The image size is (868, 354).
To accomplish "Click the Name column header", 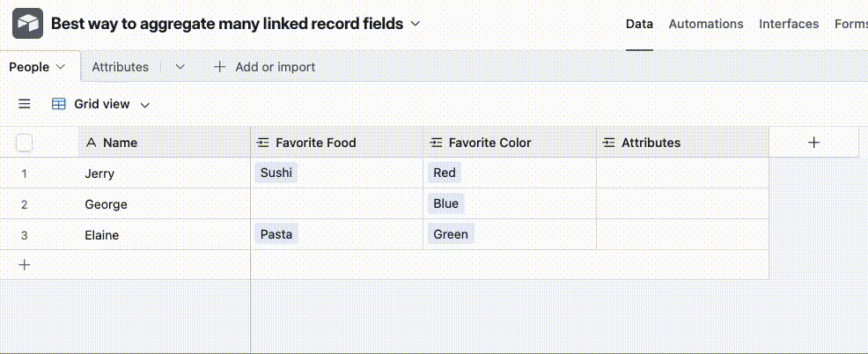I will pyautogui.click(x=120, y=143).
